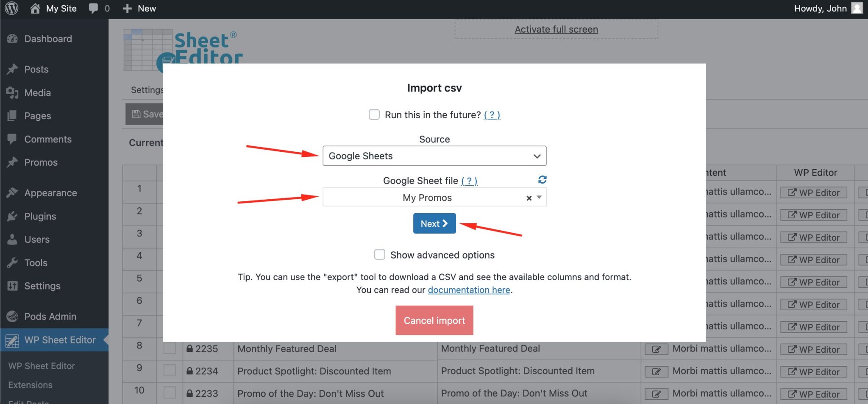Clear the My Promos selection with the x
The width and height of the screenshot is (868, 404).
coord(528,198)
